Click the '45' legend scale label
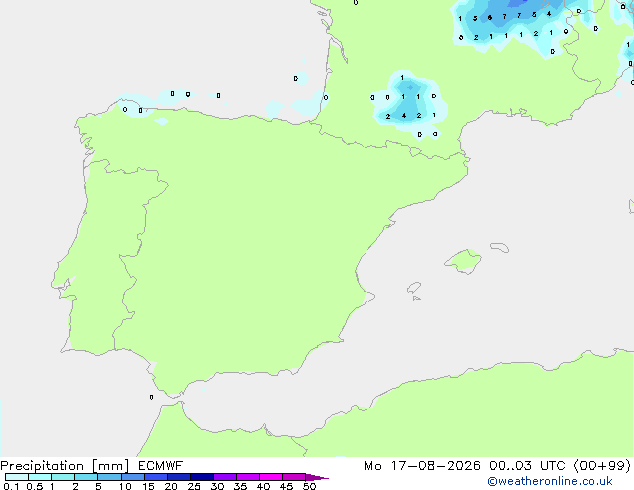 [286, 486]
